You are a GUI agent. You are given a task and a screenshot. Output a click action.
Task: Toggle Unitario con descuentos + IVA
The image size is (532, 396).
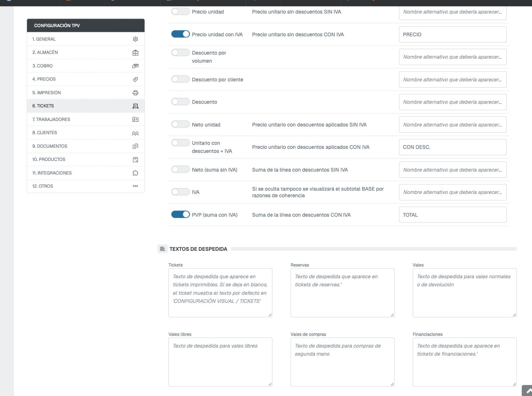[x=181, y=143]
